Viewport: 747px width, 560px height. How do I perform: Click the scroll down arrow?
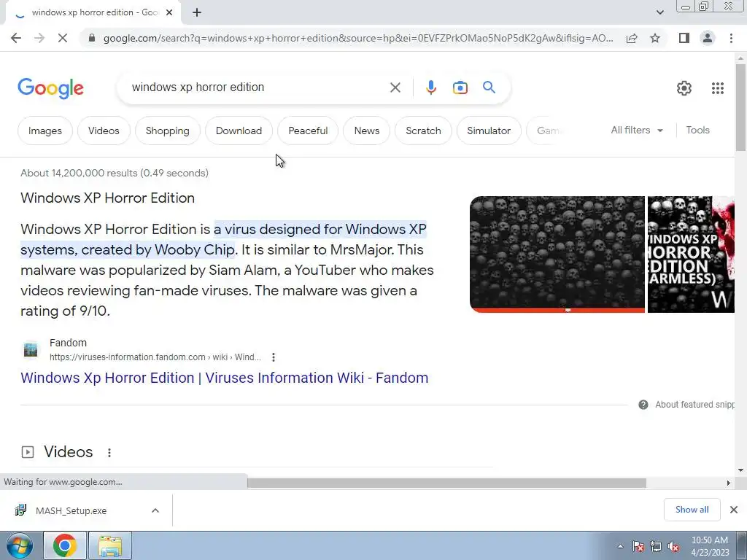tap(740, 470)
